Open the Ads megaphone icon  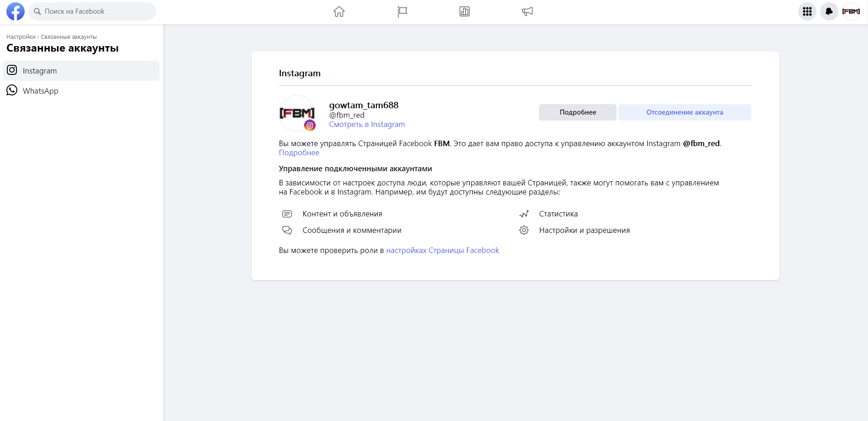[527, 11]
